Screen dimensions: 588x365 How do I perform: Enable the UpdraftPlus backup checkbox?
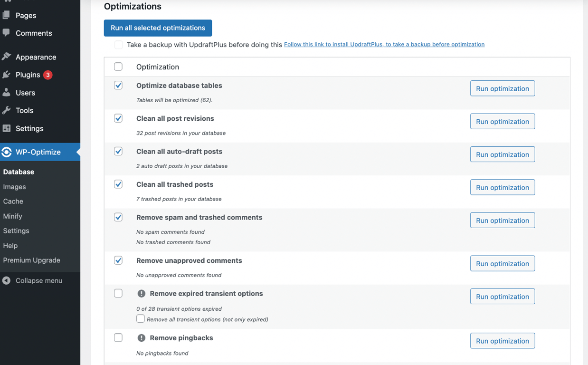point(118,45)
